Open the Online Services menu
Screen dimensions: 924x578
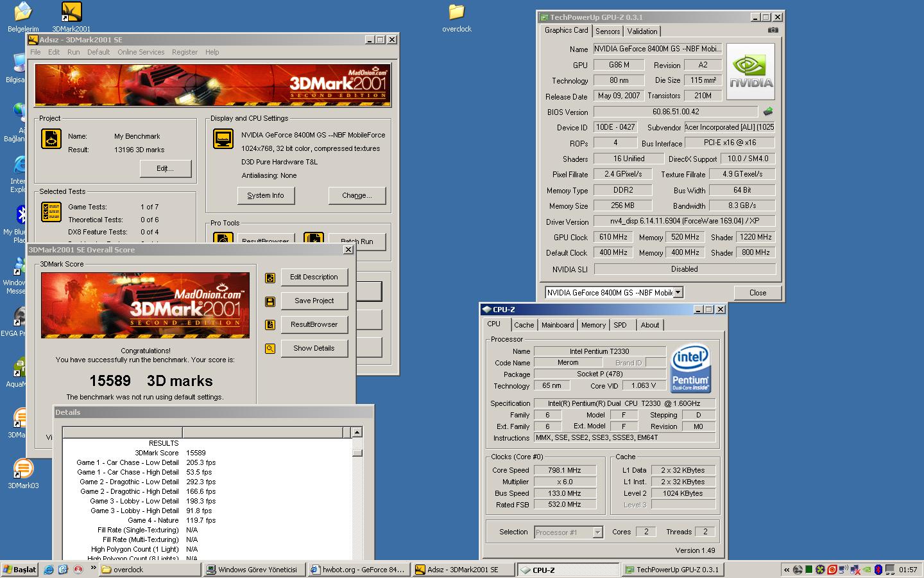[x=141, y=52]
